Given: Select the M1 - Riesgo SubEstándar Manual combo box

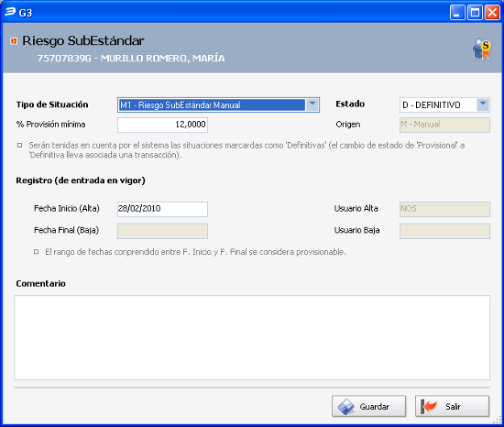Looking at the screenshot, I should pos(218,104).
